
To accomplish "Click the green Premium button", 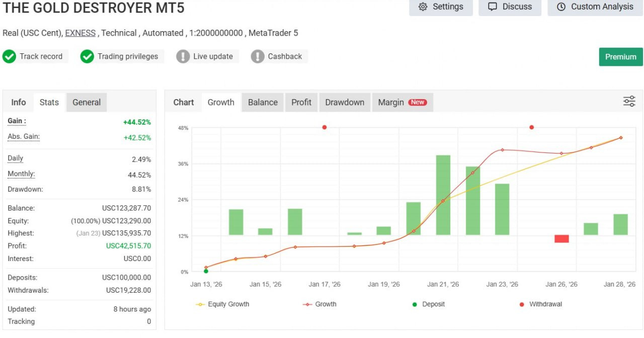I will [620, 57].
